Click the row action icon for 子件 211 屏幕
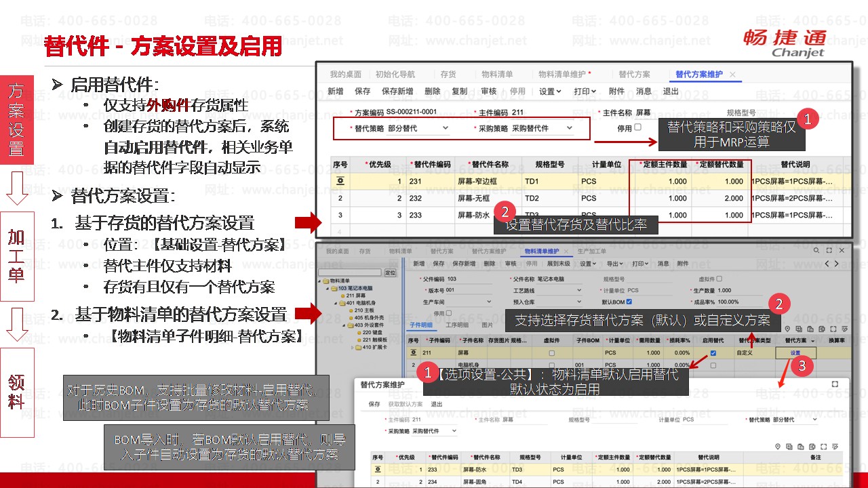 point(415,353)
